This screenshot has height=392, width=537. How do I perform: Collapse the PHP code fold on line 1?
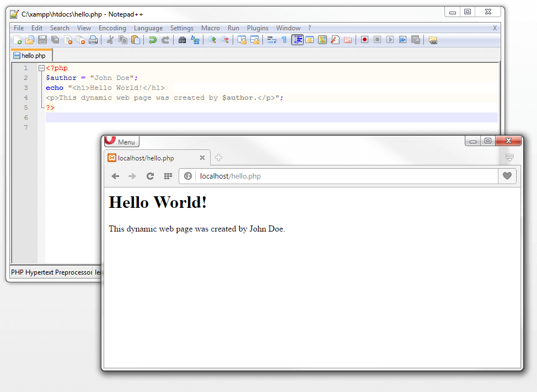click(x=41, y=67)
